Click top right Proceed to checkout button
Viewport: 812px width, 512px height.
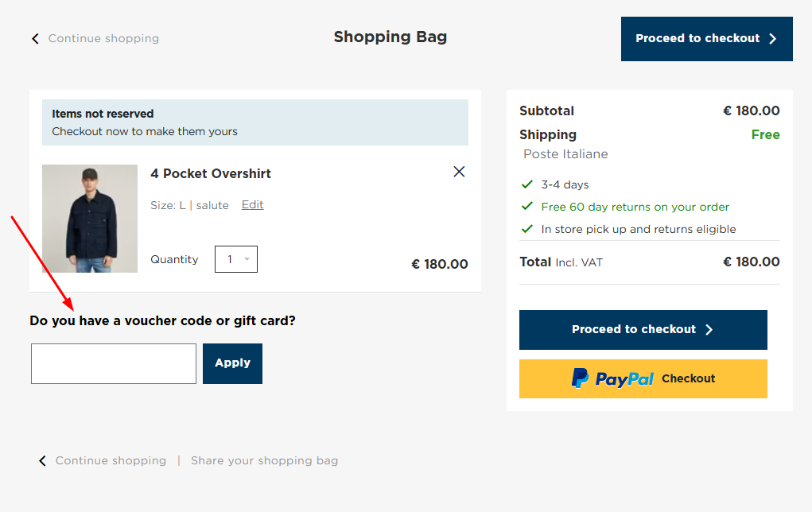tap(706, 38)
